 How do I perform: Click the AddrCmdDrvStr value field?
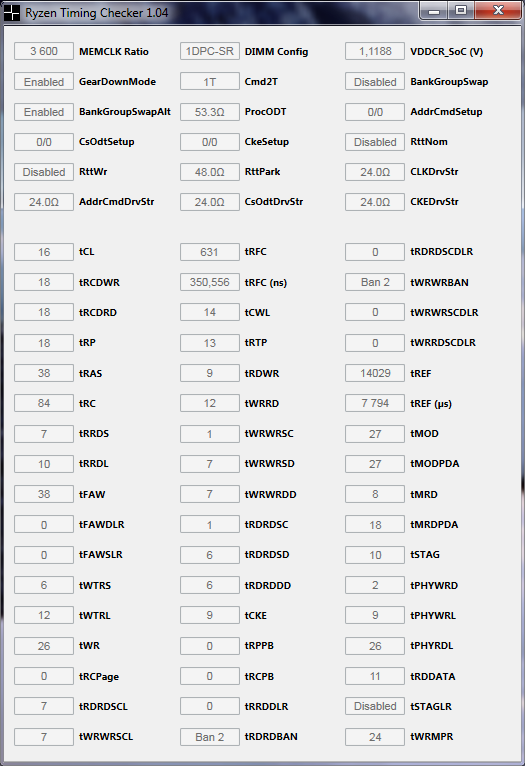[44, 202]
